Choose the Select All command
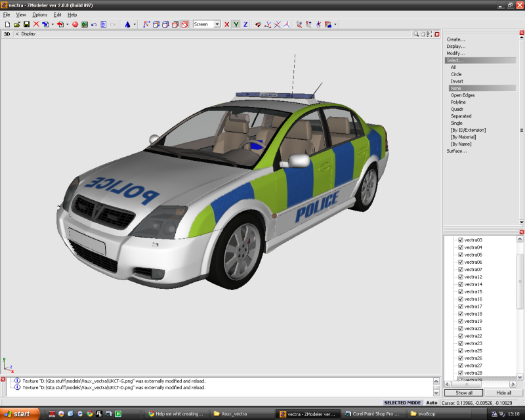 pyautogui.click(x=453, y=68)
